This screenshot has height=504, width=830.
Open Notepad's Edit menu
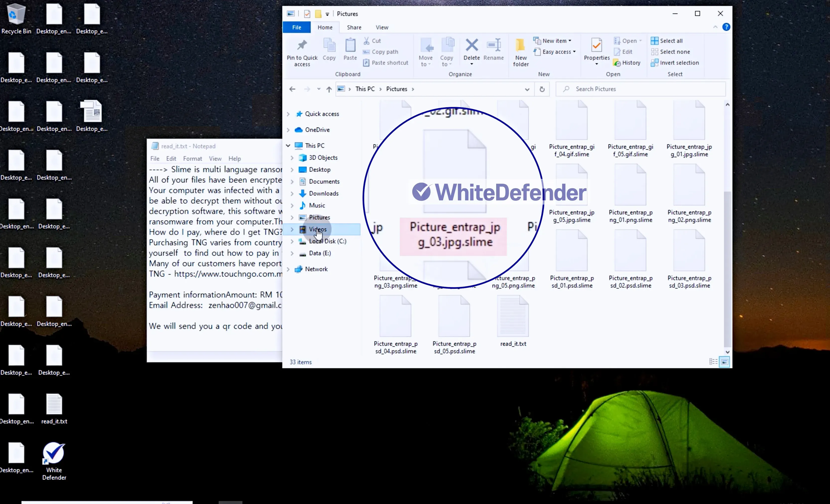(171, 158)
